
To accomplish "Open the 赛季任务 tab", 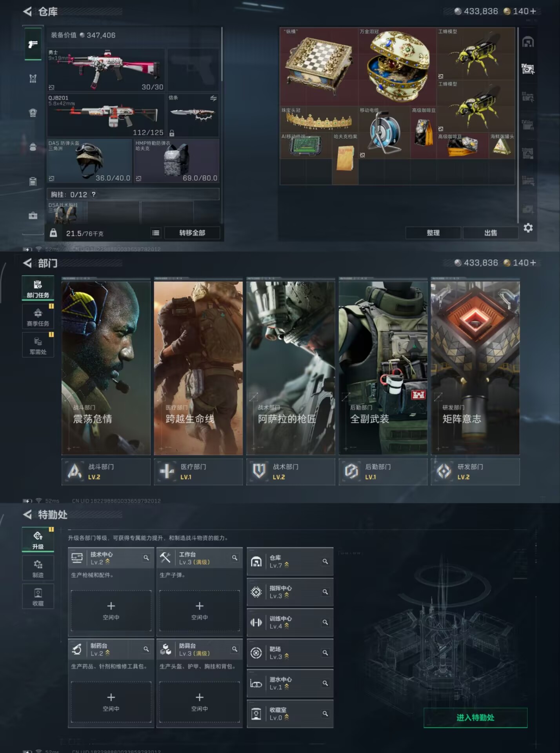I will click(x=38, y=317).
